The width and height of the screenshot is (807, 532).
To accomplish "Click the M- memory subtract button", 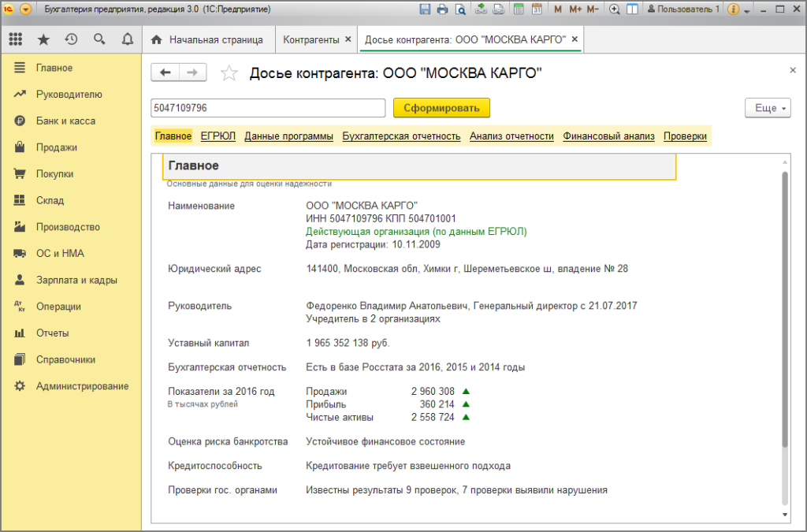I will click(x=593, y=9).
